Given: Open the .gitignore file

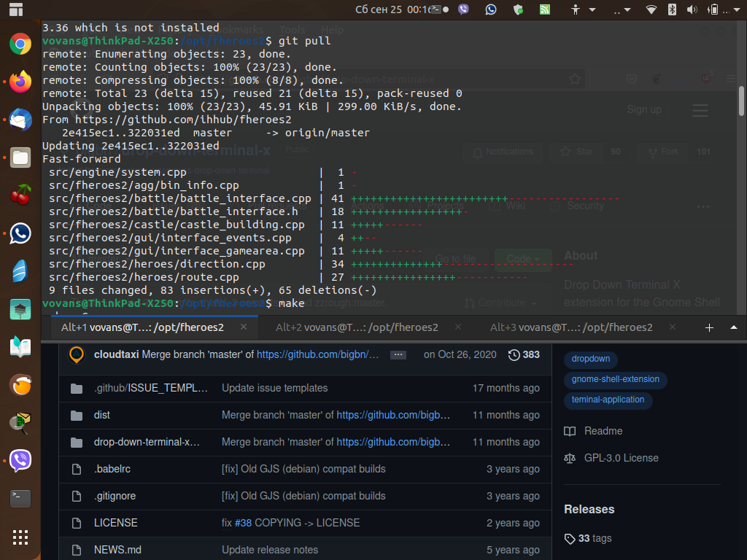Looking at the screenshot, I should click(115, 496).
